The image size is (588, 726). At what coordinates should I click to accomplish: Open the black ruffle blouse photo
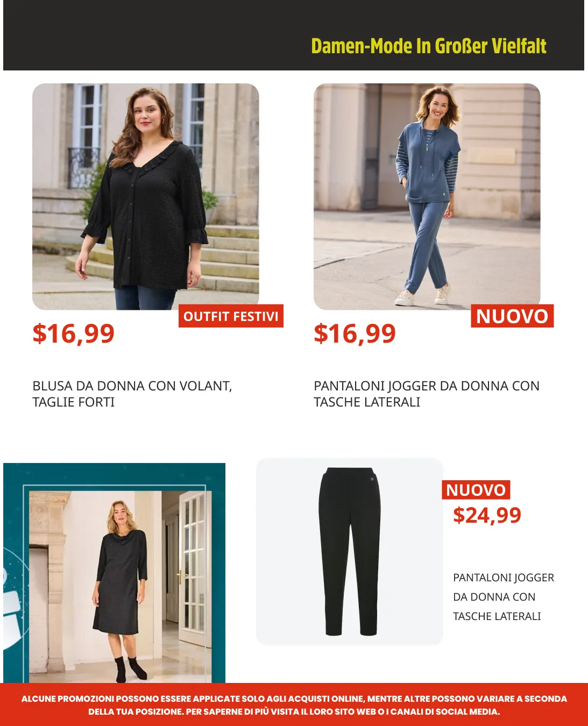point(145,196)
